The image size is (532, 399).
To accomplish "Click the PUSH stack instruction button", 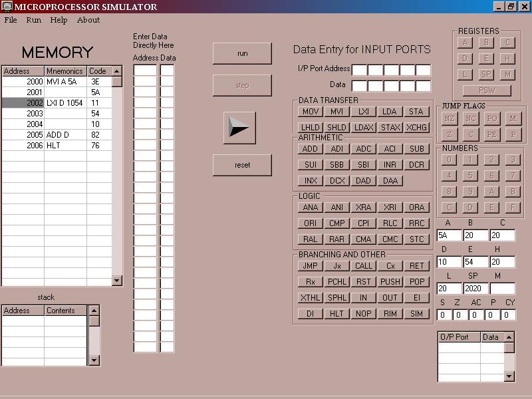I will (x=390, y=282).
